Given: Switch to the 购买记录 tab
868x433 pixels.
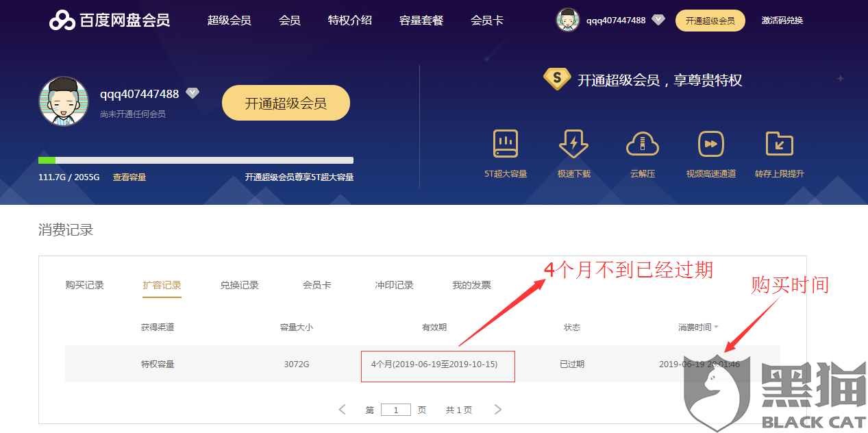Looking at the screenshot, I should click(x=85, y=285).
